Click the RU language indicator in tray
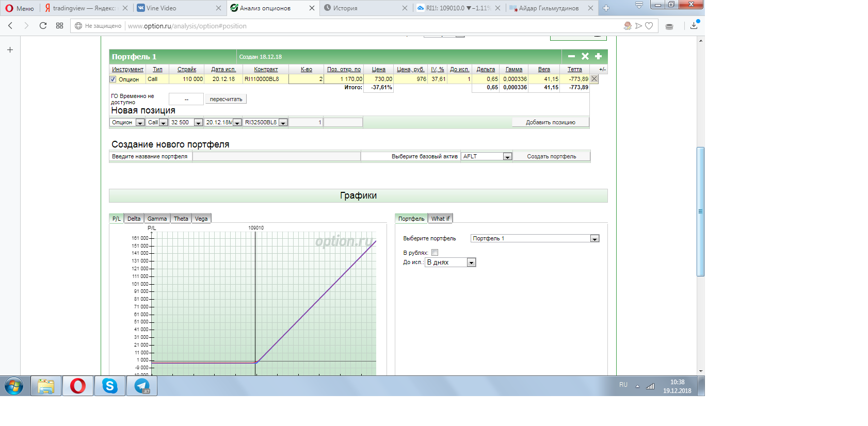Viewport: 868px width, 426px height. point(623,385)
